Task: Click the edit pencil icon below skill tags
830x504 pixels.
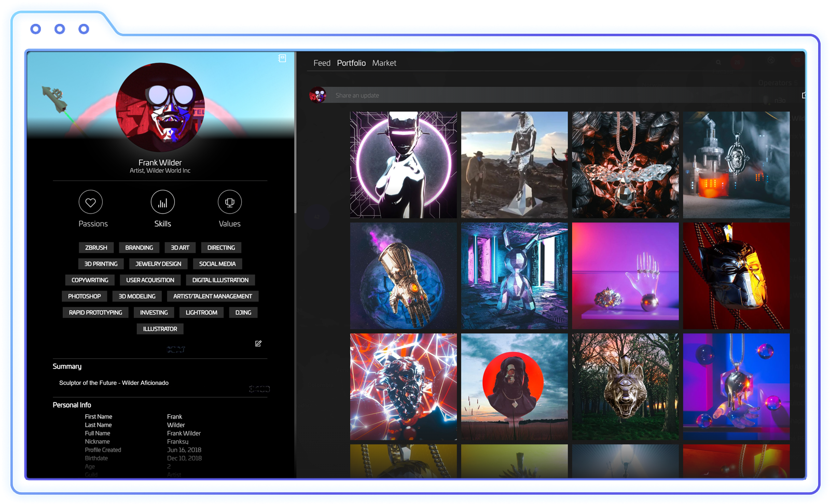Action: [258, 344]
